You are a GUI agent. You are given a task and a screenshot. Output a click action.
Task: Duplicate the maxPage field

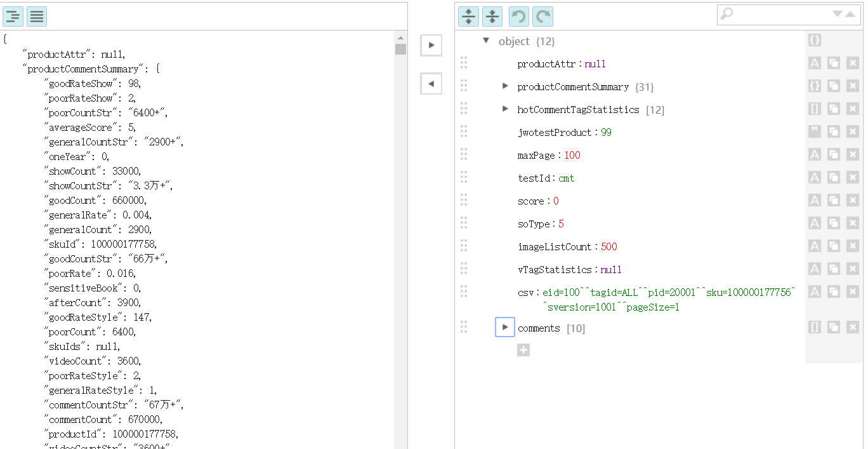tap(834, 154)
